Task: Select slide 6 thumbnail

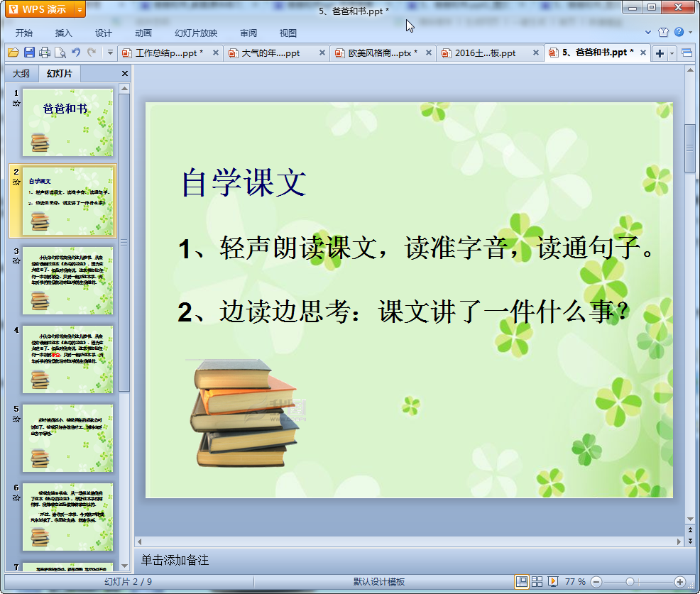Action: pos(68,517)
